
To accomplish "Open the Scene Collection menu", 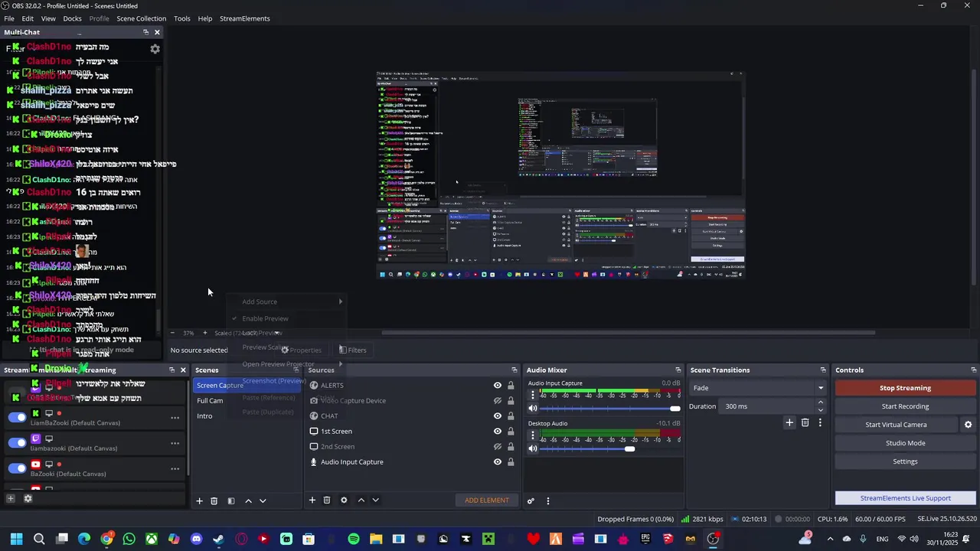I will [141, 18].
